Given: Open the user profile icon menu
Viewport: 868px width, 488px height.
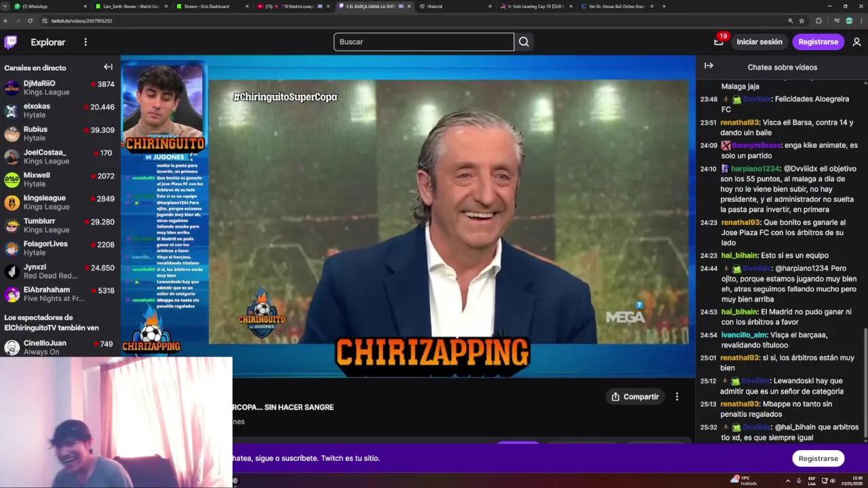Looking at the screenshot, I should pos(856,42).
